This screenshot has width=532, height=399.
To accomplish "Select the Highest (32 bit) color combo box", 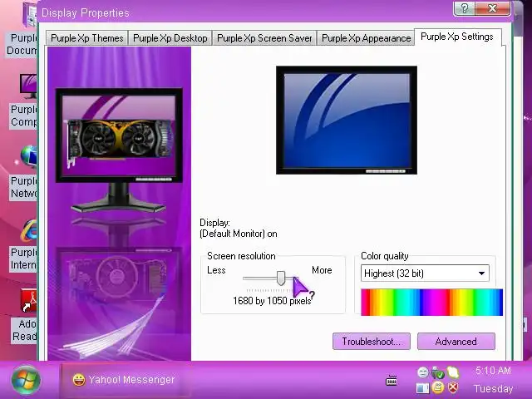I will [425, 273].
